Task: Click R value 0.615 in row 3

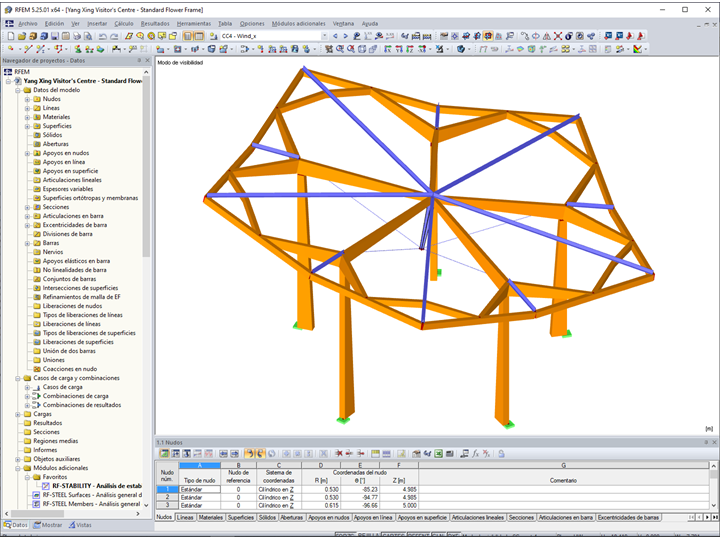Action: click(x=321, y=506)
